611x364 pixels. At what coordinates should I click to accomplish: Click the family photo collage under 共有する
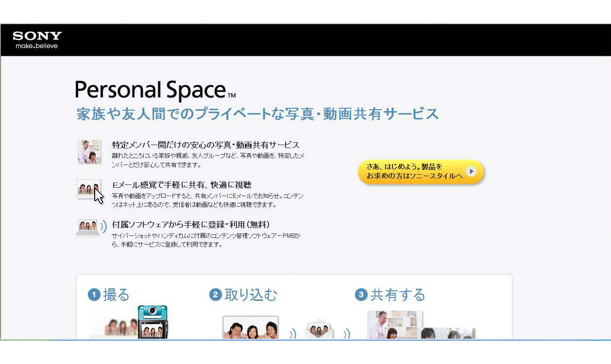(421, 325)
